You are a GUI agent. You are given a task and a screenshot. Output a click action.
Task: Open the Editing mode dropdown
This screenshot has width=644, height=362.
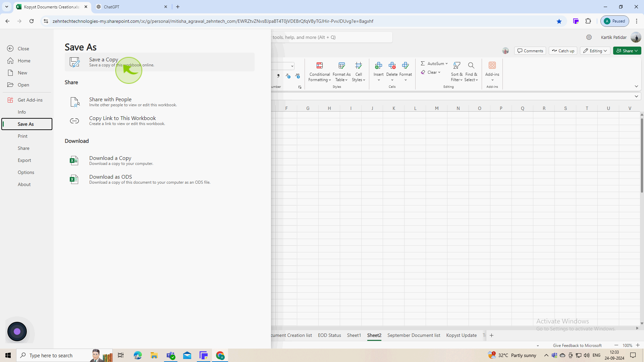(595, 51)
